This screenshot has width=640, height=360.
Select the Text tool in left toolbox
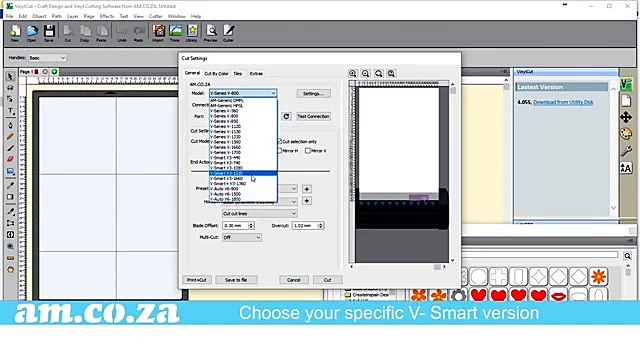[11, 111]
